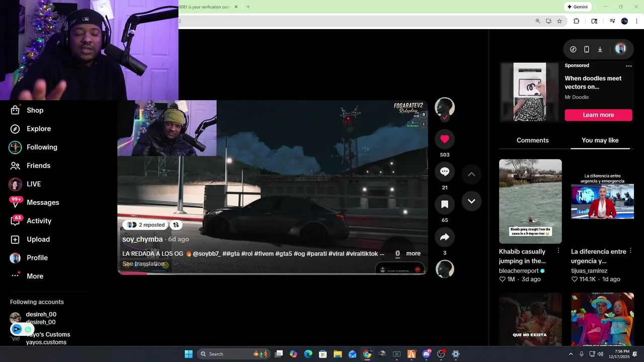The image size is (644, 362).
Task: Open soy_chymba's profile link
Action: [142, 239]
